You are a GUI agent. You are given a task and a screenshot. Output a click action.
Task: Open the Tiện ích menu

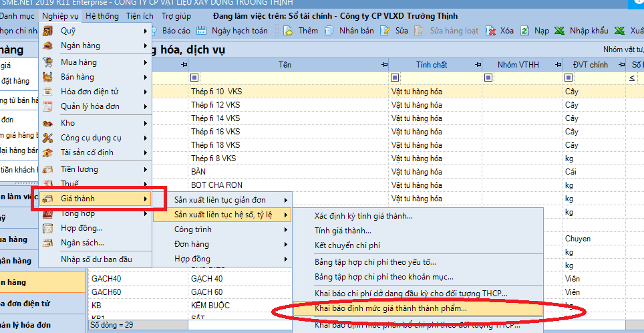140,17
